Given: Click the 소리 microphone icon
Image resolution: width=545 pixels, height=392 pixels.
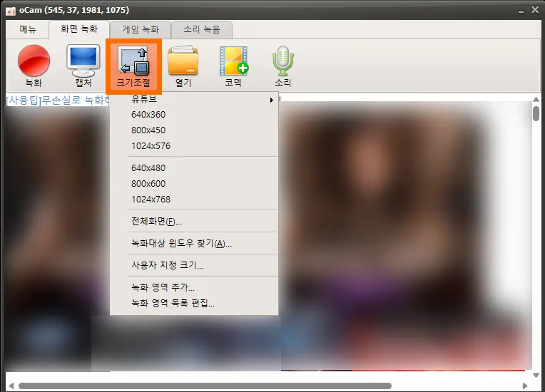Looking at the screenshot, I should 283,66.
